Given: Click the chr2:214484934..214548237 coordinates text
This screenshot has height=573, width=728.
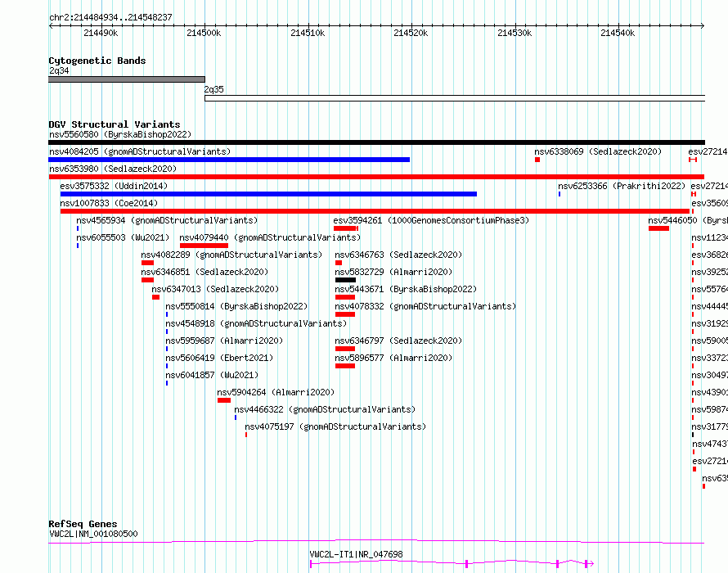Looking at the screenshot, I should (x=111, y=17).
